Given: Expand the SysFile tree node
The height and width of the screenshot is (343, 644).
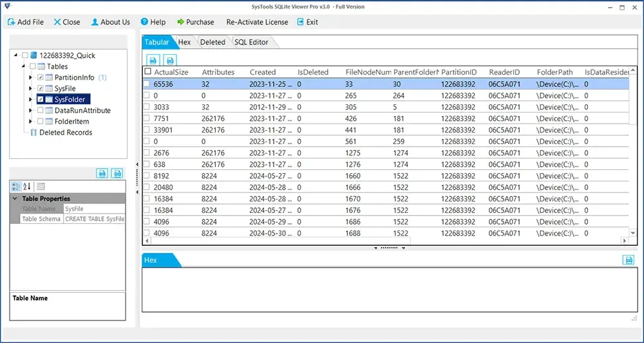Looking at the screenshot, I should 30,89.
